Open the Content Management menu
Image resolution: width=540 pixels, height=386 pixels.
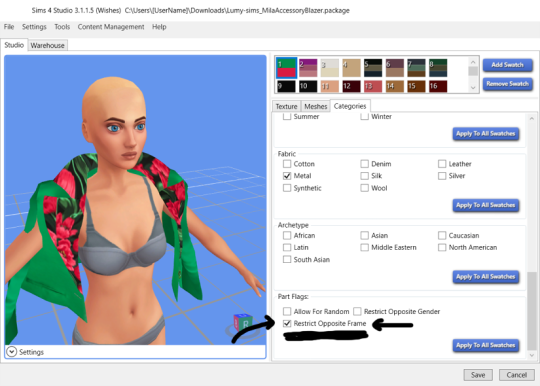pyautogui.click(x=111, y=27)
